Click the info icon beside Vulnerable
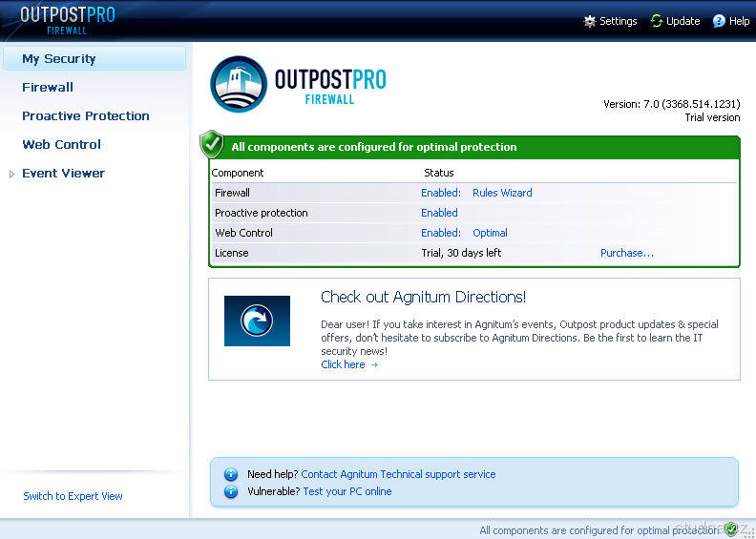The image size is (756, 539). [x=230, y=491]
